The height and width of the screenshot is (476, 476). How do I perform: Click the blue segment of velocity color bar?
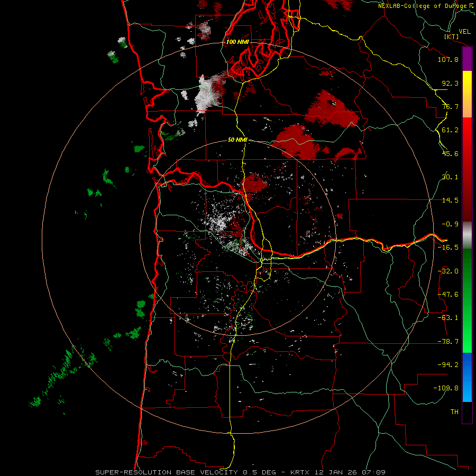[x=467, y=377]
